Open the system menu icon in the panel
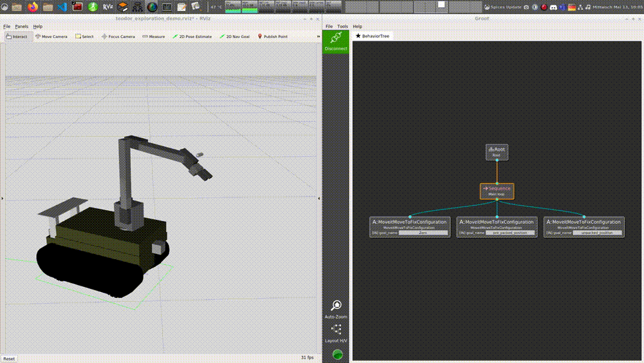644x363 pixels. [x=5, y=6]
